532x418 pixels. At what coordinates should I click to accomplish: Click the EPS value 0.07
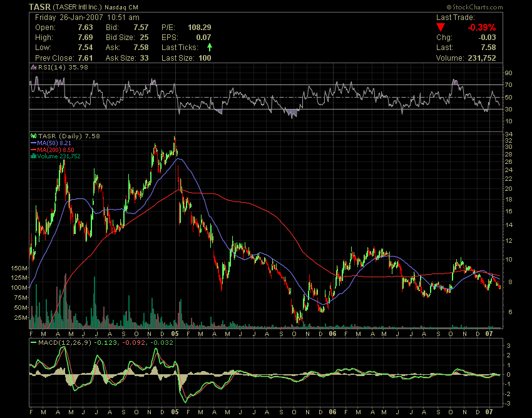click(x=203, y=38)
